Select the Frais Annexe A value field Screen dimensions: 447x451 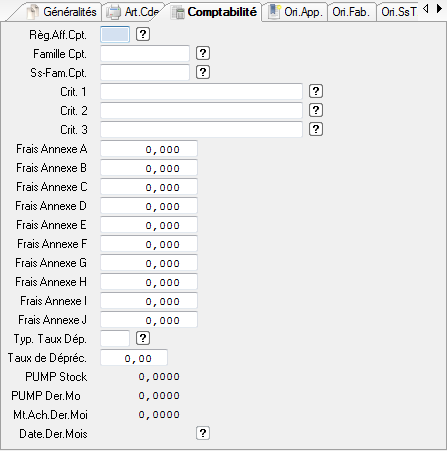pos(149,149)
